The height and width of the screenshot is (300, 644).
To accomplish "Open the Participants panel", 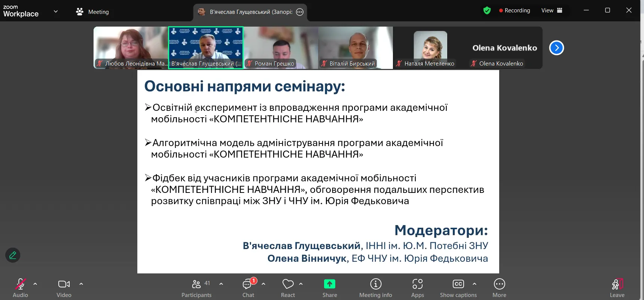I will pyautogui.click(x=196, y=288).
